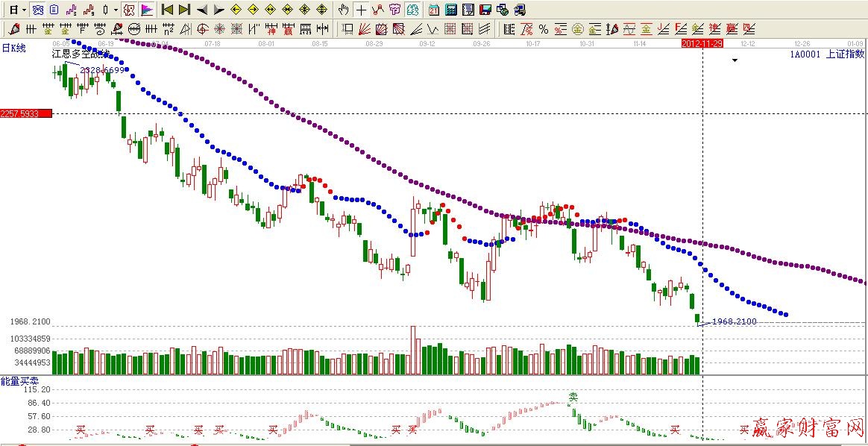Expand the candlestick style dropdown arrow
868x446 pixels.
(116, 10)
